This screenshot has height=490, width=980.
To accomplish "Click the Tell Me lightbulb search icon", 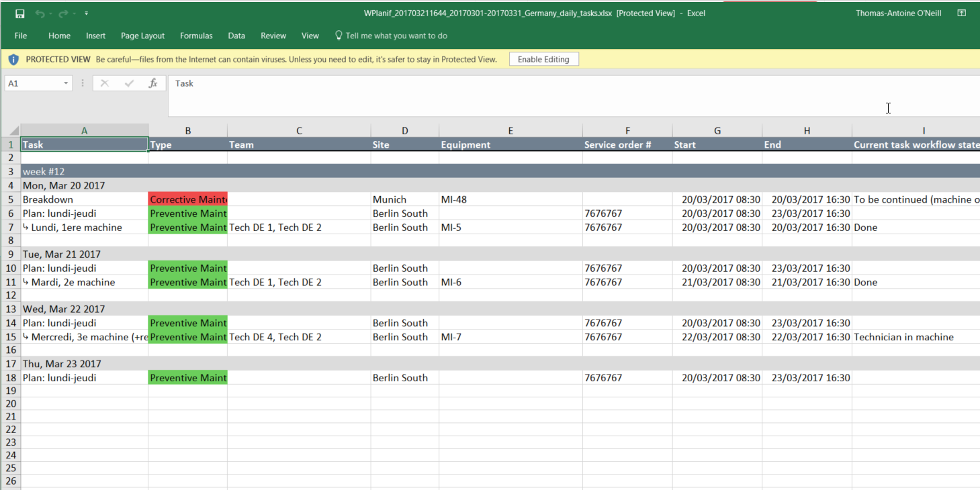I will (x=338, y=36).
